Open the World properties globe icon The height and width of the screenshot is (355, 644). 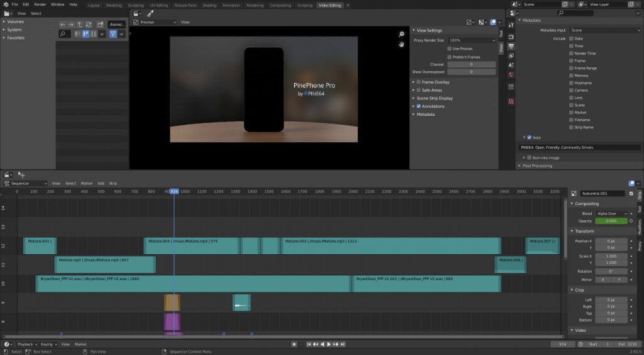coord(511,75)
